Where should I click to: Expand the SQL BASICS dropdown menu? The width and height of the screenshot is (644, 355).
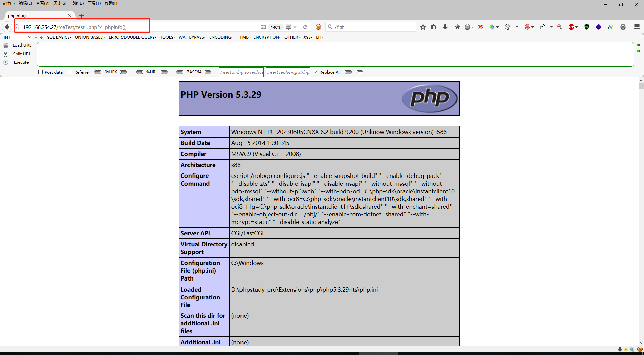coord(59,37)
